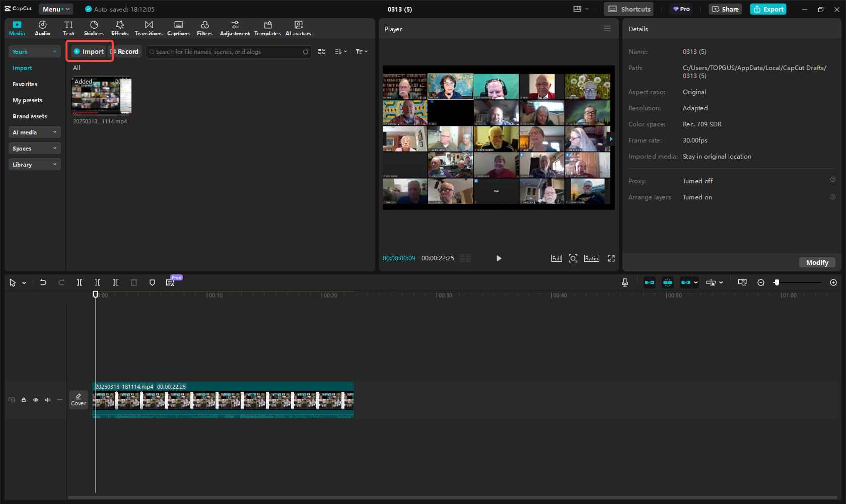Click the Undo arrow icon
This screenshot has width=846, height=504.
pyautogui.click(x=43, y=282)
